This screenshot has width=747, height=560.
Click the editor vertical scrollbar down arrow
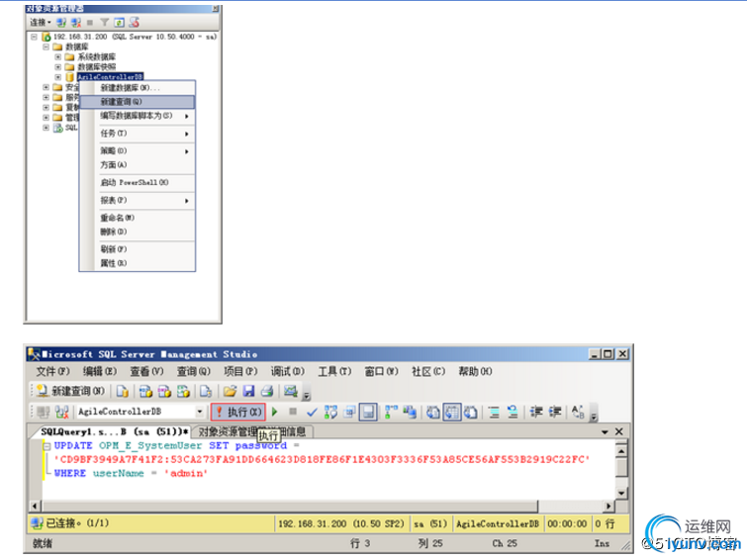tap(621, 493)
